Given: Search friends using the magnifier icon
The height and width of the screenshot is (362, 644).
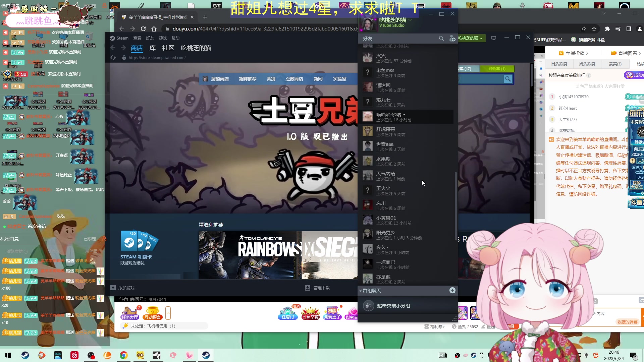Looking at the screenshot, I should click(x=441, y=39).
